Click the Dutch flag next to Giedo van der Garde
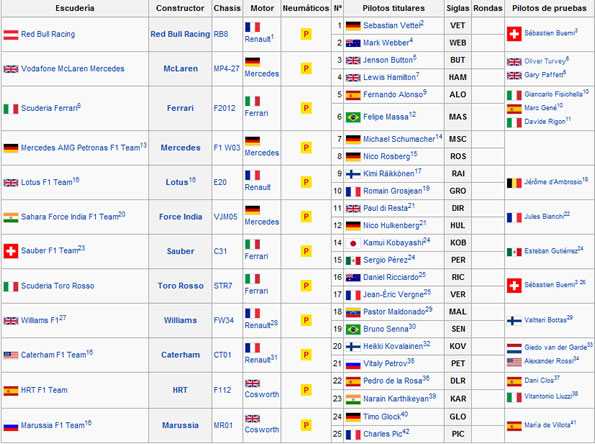 coord(514,348)
